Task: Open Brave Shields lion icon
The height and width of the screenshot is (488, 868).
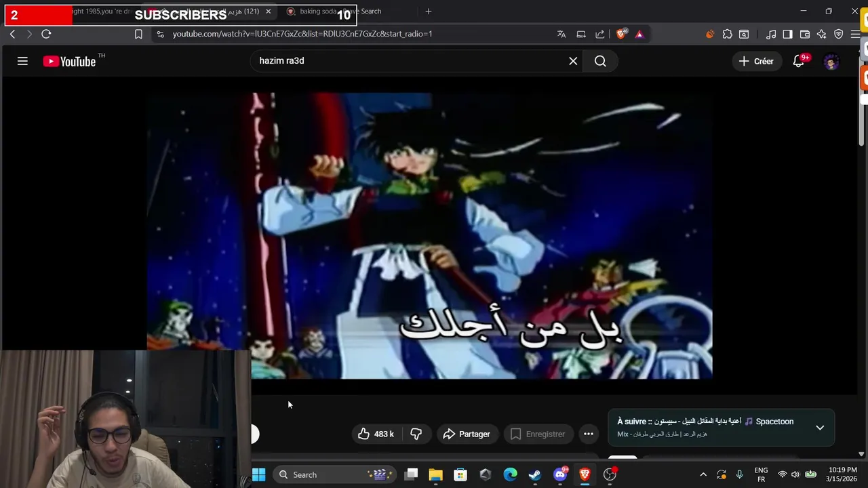Action: pyautogui.click(x=621, y=34)
